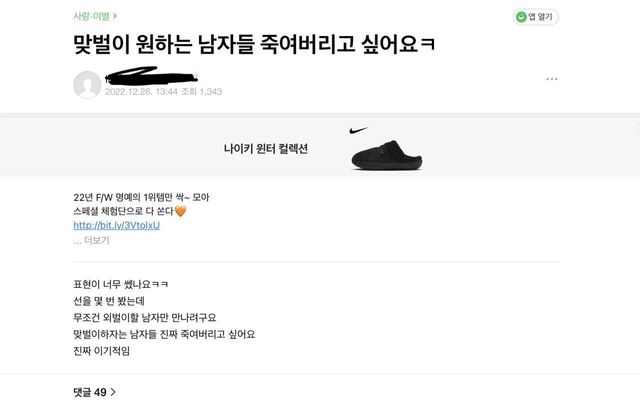The width and height of the screenshot is (640, 411).
Task: Click the chevron next to 사랑·이별
Action: (115, 16)
